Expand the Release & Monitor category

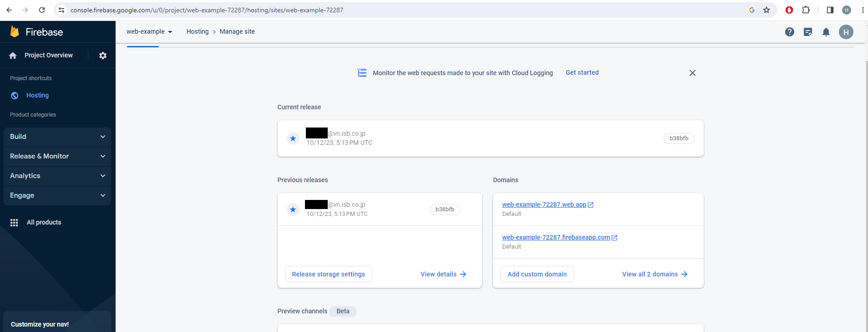click(x=57, y=156)
